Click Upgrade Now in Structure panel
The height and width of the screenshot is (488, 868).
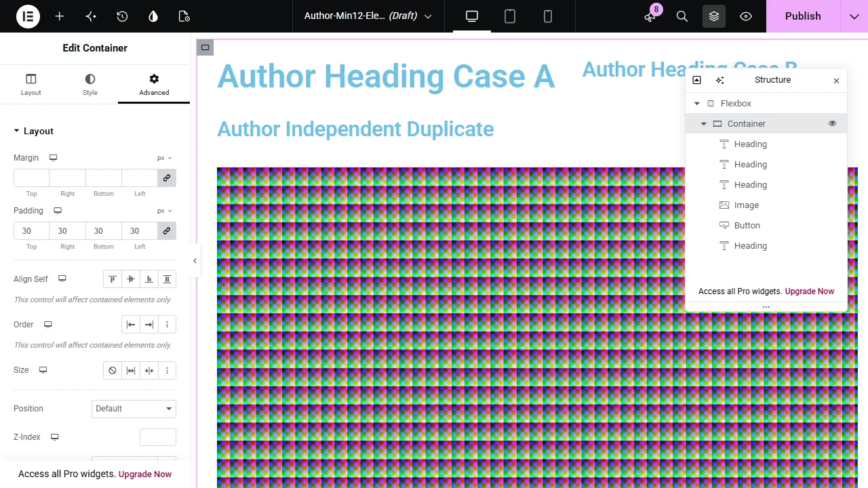click(x=810, y=291)
